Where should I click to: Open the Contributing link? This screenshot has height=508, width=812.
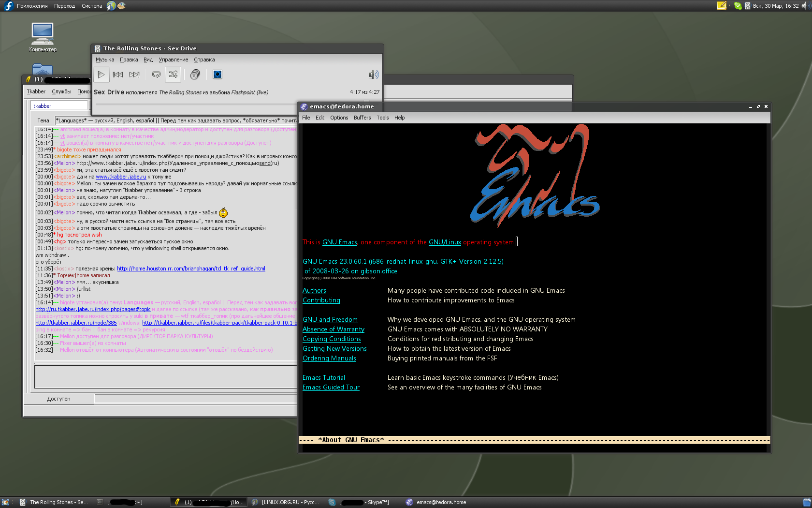pyautogui.click(x=321, y=300)
